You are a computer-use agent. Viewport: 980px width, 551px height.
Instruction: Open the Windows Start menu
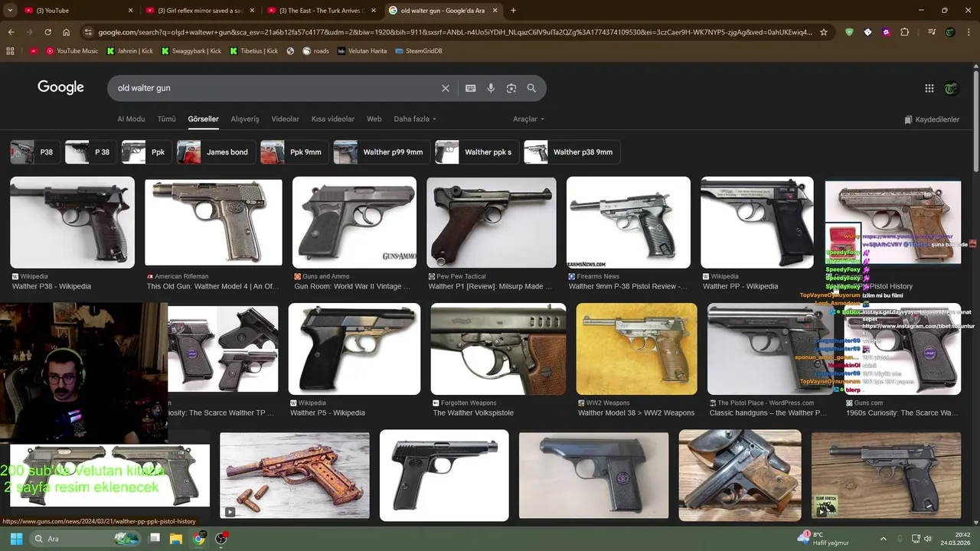coord(16,539)
